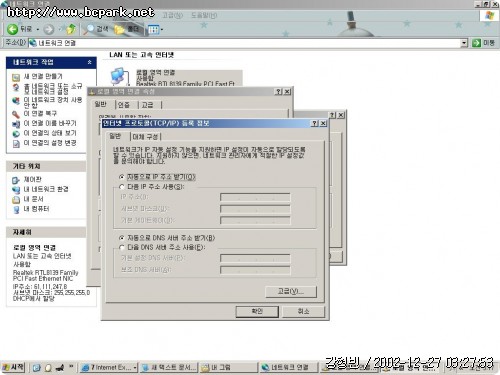The image size is (500, 375).
Task: Click the 자세히 panel header
Action: point(46,232)
